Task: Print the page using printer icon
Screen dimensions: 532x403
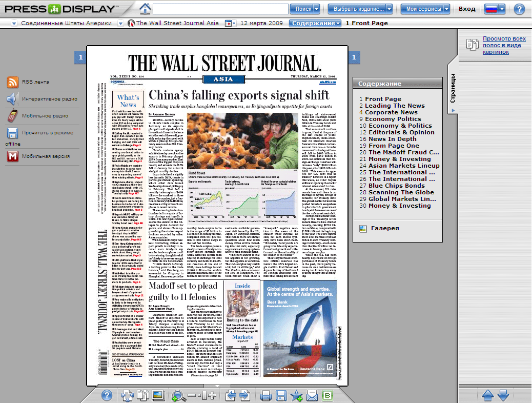Action: coord(265,395)
